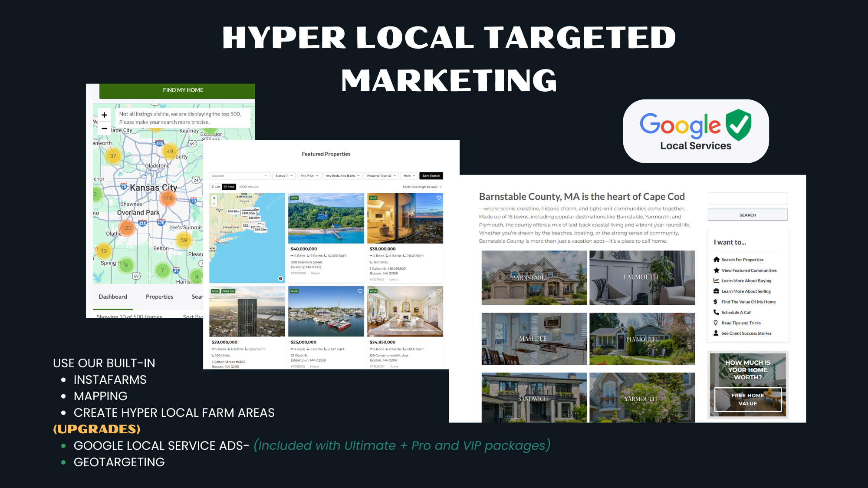Zoom out on the Kansas City map
This screenshot has height=488, width=868.
pyautogui.click(x=104, y=129)
